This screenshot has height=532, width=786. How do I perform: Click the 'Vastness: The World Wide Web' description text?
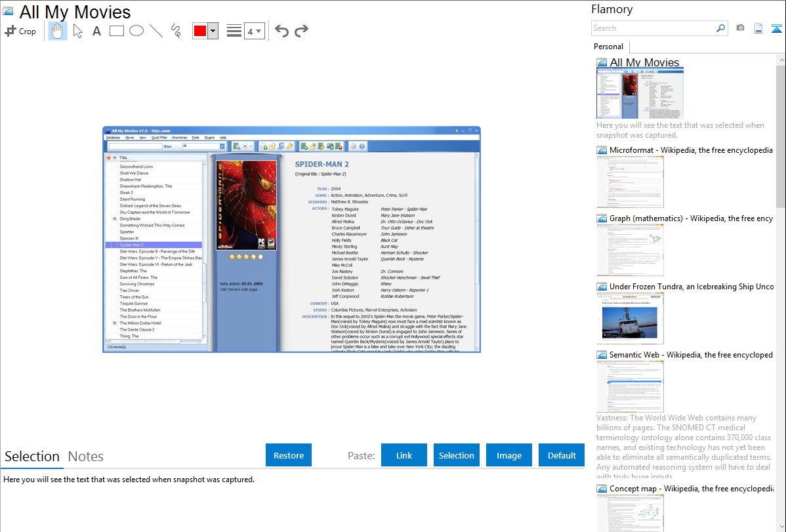point(684,447)
